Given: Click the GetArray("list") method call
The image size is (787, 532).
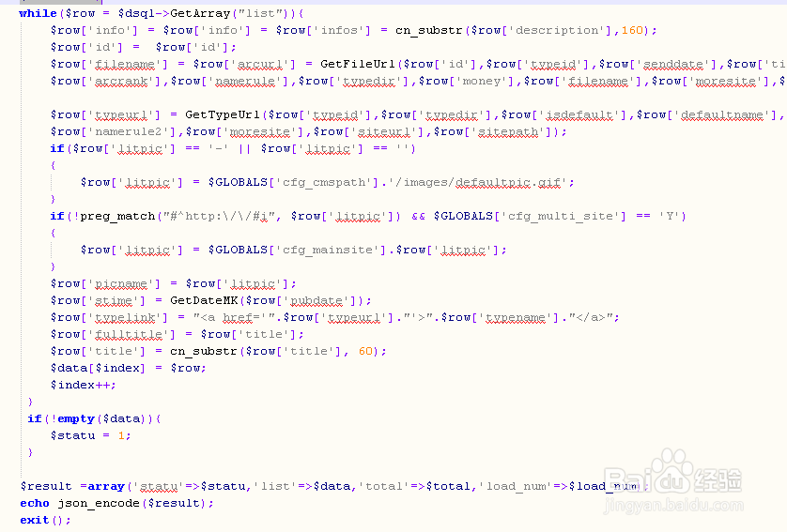Looking at the screenshot, I should pos(232,13).
